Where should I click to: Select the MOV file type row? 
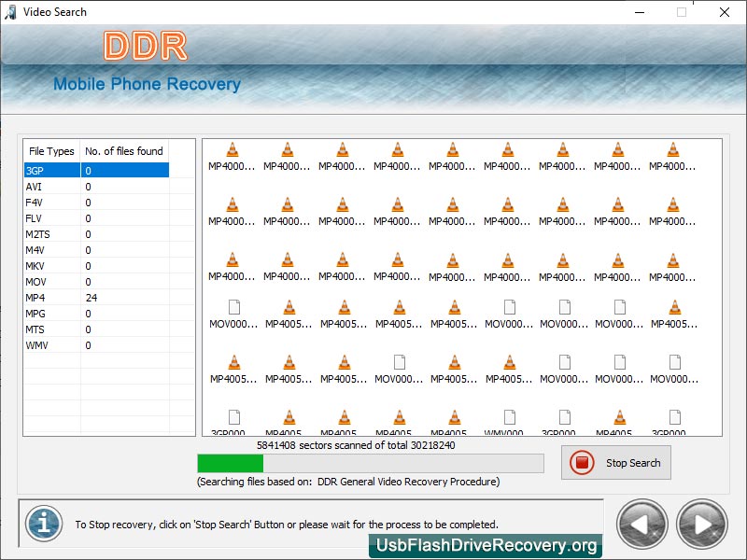[97, 282]
